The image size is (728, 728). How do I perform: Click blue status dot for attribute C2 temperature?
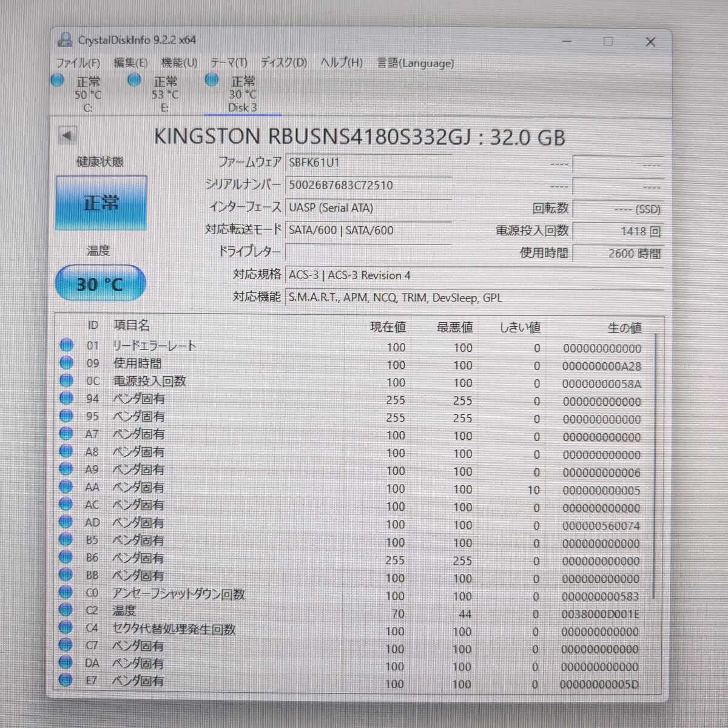click(x=66, y=610)
